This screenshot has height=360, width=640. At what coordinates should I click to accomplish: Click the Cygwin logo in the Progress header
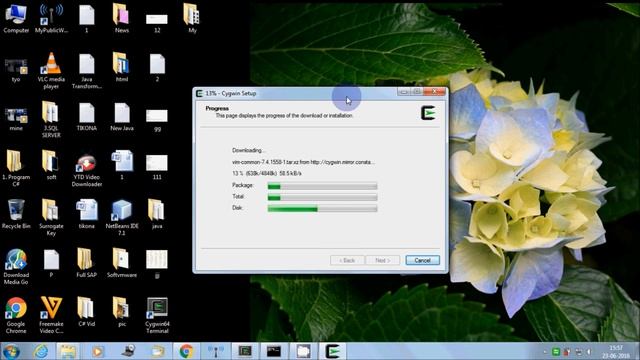coord(428,113)
